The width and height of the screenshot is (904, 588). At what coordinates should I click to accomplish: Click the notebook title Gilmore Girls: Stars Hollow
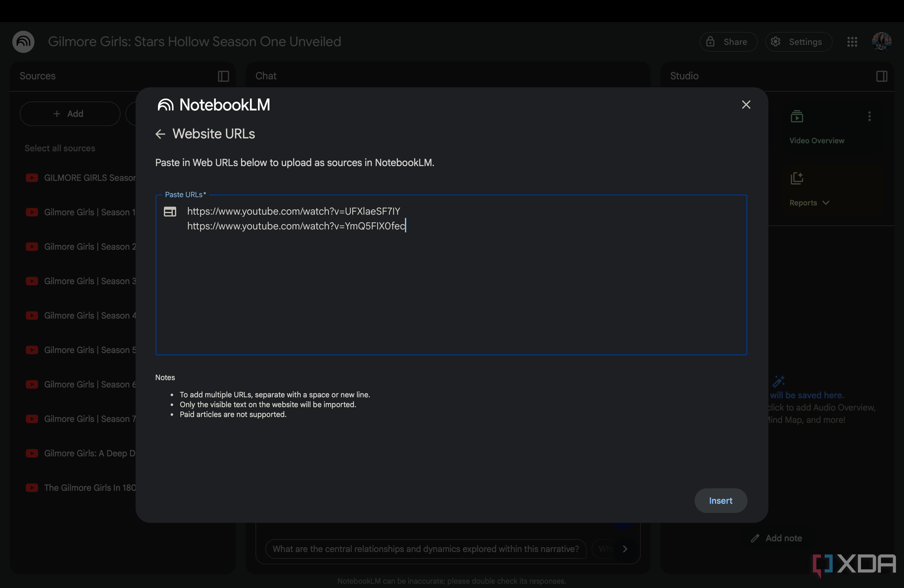[x=194, y=42]
